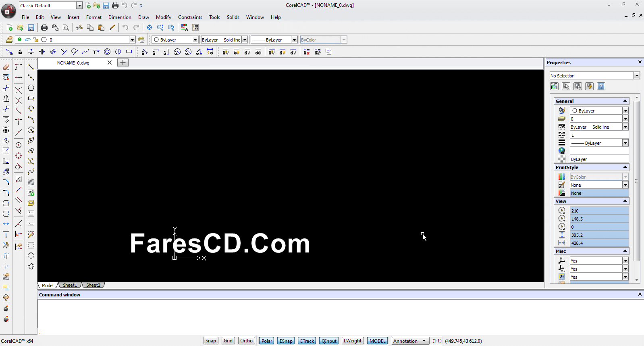
Task: Open the ByLayer line color dropdown in toolbar
Action: (195, 40)
